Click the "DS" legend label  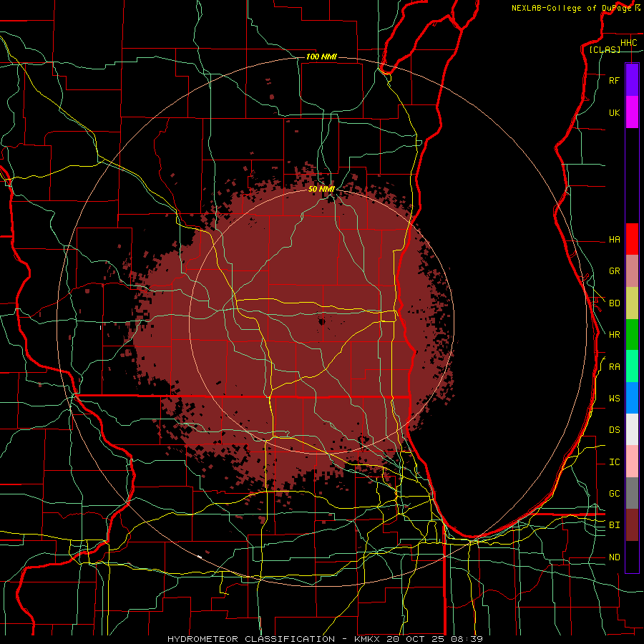click(x=614, y=430)
